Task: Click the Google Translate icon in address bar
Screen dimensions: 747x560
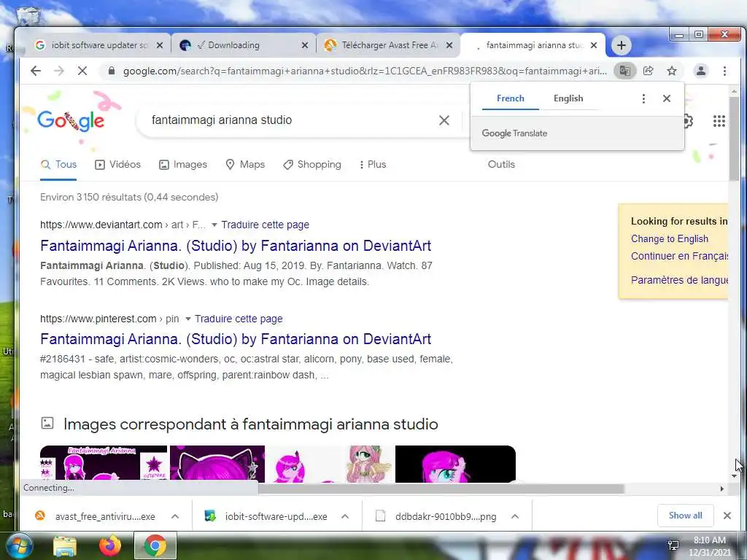Action: 625,71
